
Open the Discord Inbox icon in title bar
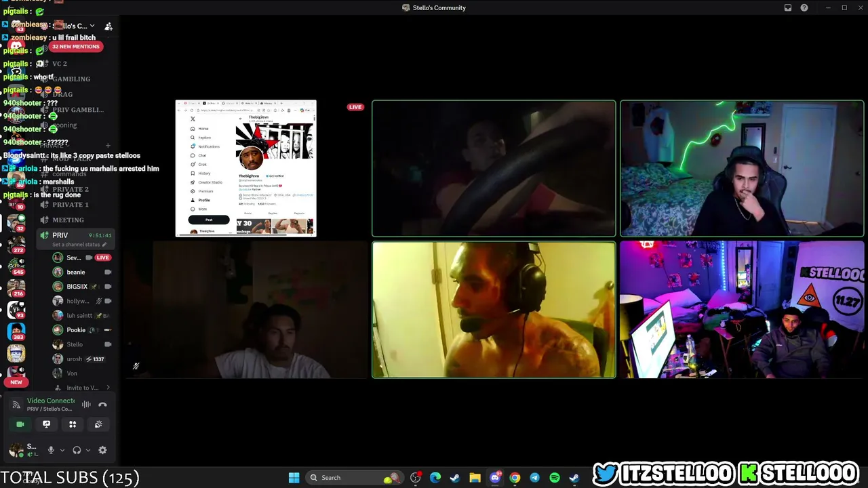pyautogui.click(x=788, y=7)
